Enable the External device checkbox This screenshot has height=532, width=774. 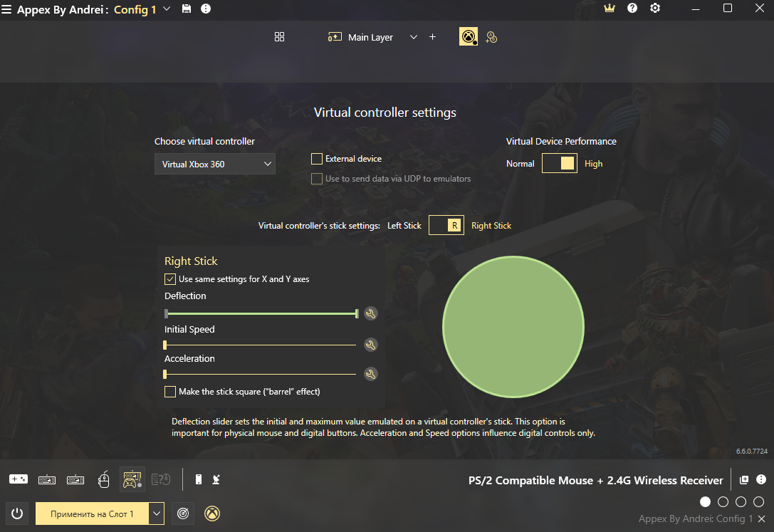317,159
